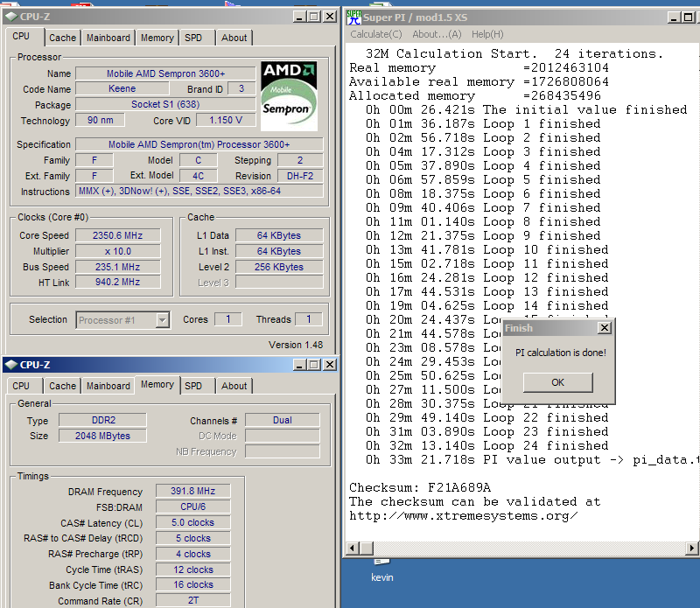Click the Super PI title bar icon
The width and height of the screenshot is (700, 608).
pos(354,17)
